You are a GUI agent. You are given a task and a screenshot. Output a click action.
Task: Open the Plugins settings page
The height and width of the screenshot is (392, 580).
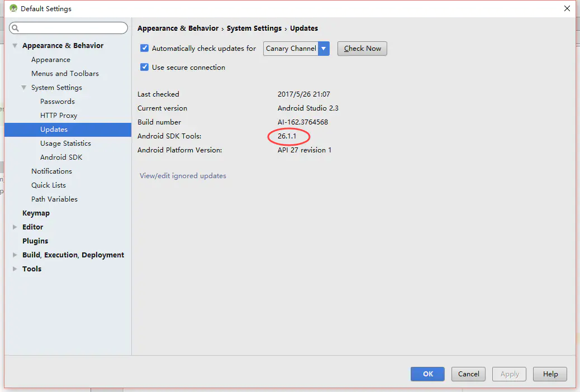click(x=35, y=241)
